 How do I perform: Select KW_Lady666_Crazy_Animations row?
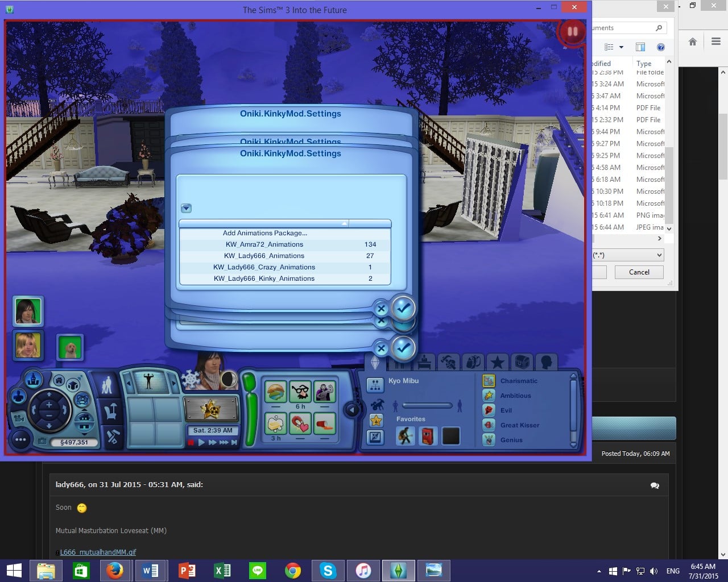[285, 267]
